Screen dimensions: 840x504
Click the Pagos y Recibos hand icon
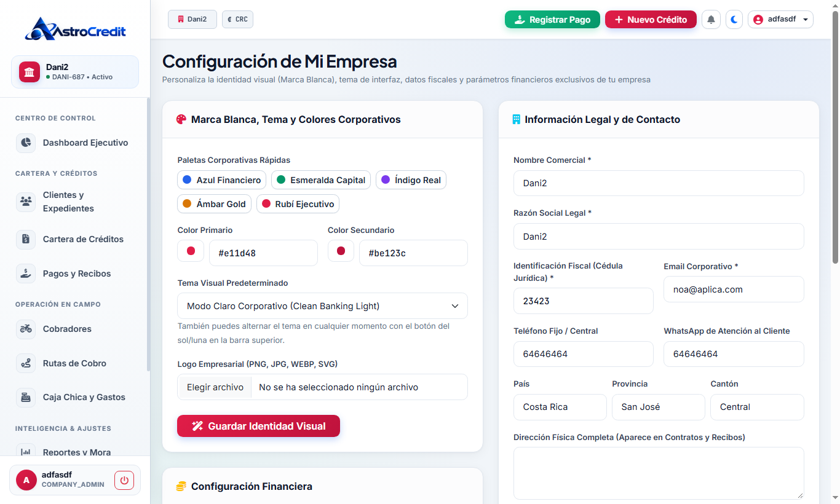[26, 274]
